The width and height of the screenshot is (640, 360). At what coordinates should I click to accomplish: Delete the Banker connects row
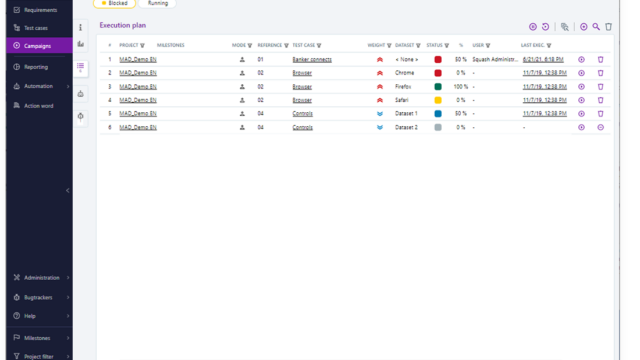coord(600,60)
